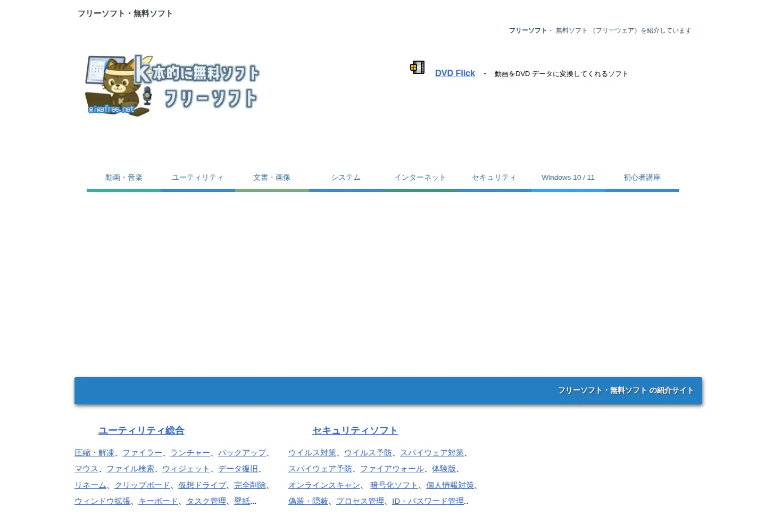Click the フリーソフト・無料ソフト page title
766x532 pixels.
[x=125, y=13]
